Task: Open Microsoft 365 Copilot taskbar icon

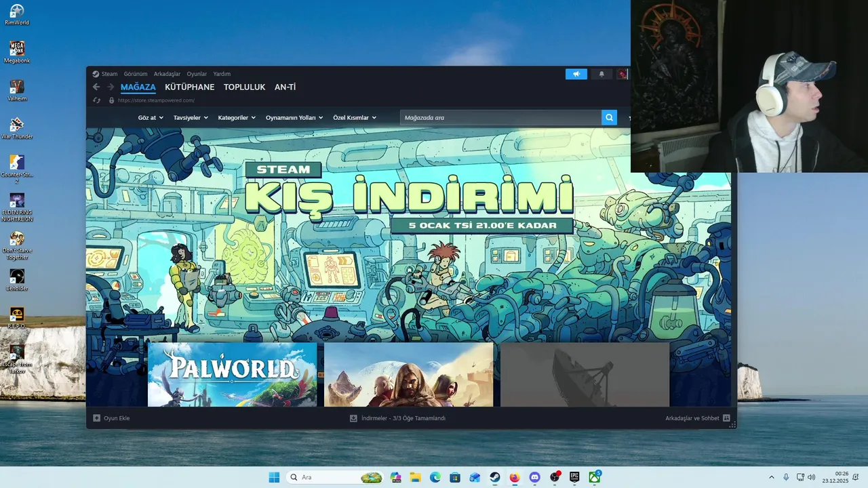Action: point(396,477)
